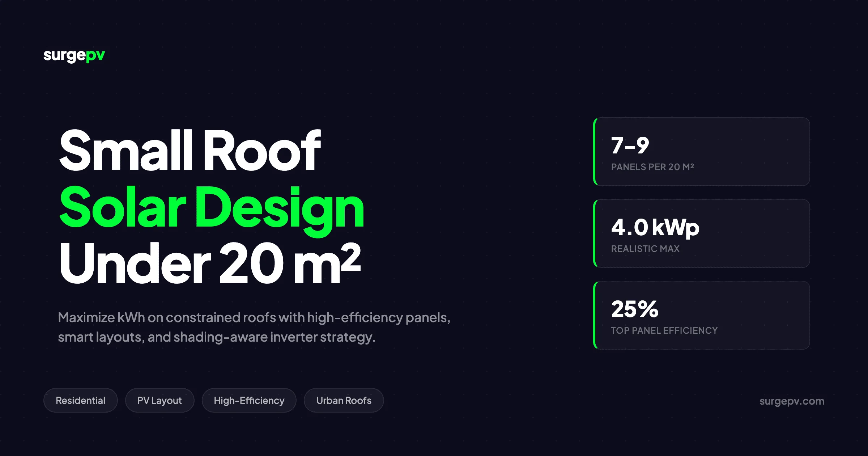The image size is (868, 456).
Task: Click the '4.0 kWp' value
Action: [655, 228]
